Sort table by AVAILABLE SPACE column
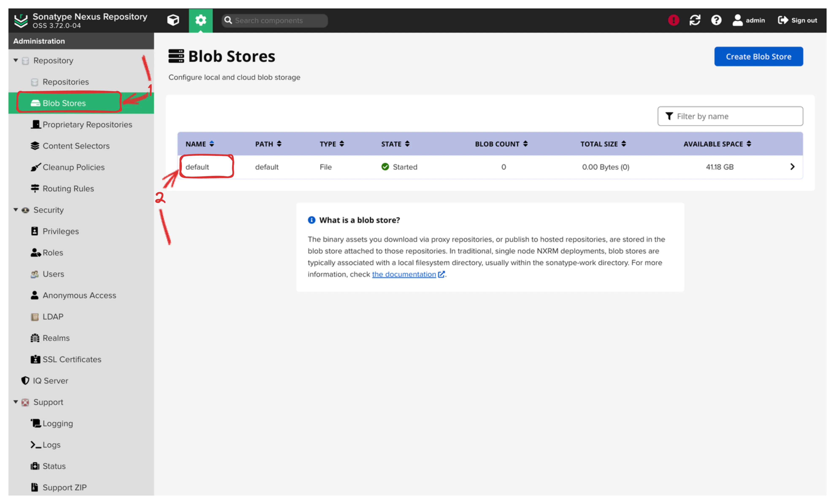Image resolution: width=835 pixels, height=504 pixels. pyautogui.click(x=717, y=144)
